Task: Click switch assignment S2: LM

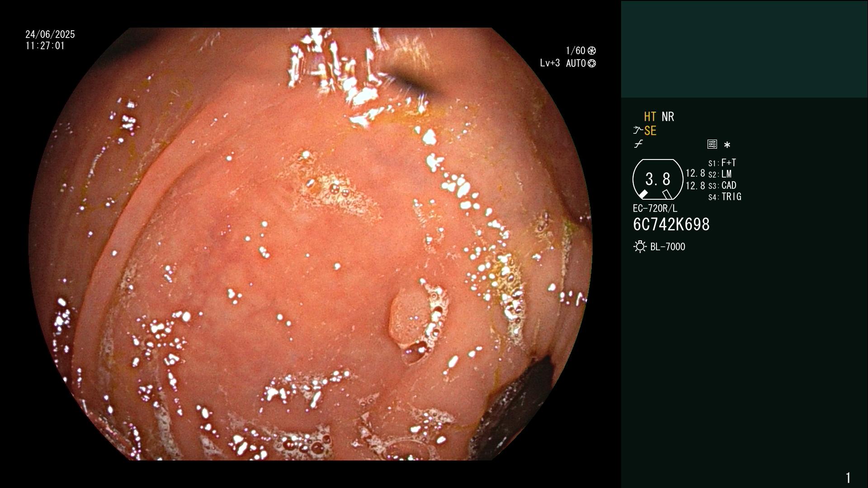Action: (720, 174)
